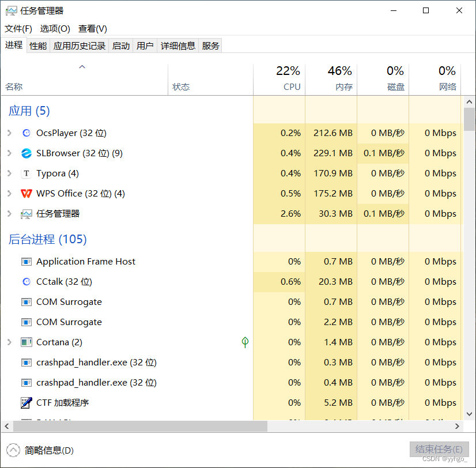The height and width of the screenshot is (468, 476).
Task: Click the 任务管理器 row icon
Action: click(x=27, y=214)
